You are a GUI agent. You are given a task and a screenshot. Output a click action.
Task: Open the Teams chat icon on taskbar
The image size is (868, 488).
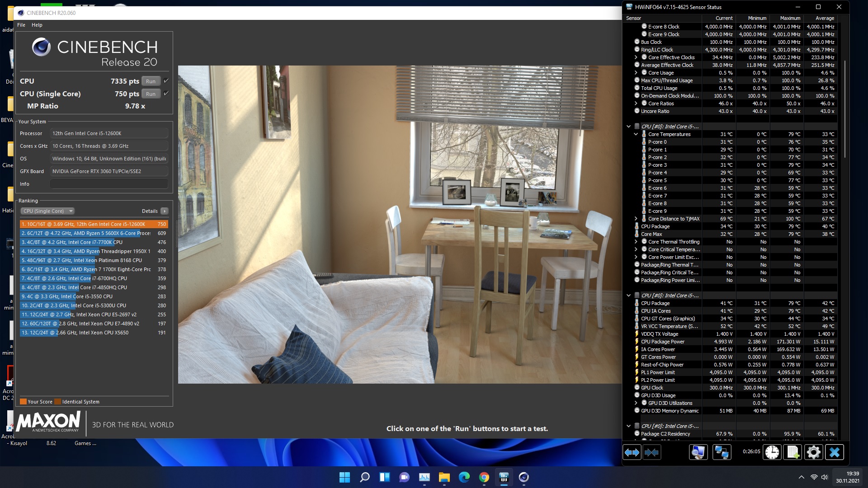(x=404, y=477)
